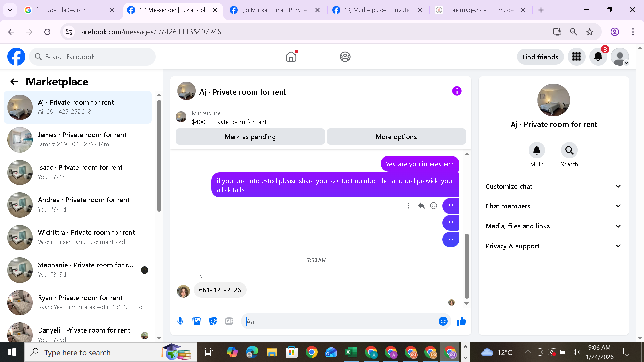The width and height of the screenshot is (644, 362).
Task: Open the sticker picker icon
Action: 213,321
